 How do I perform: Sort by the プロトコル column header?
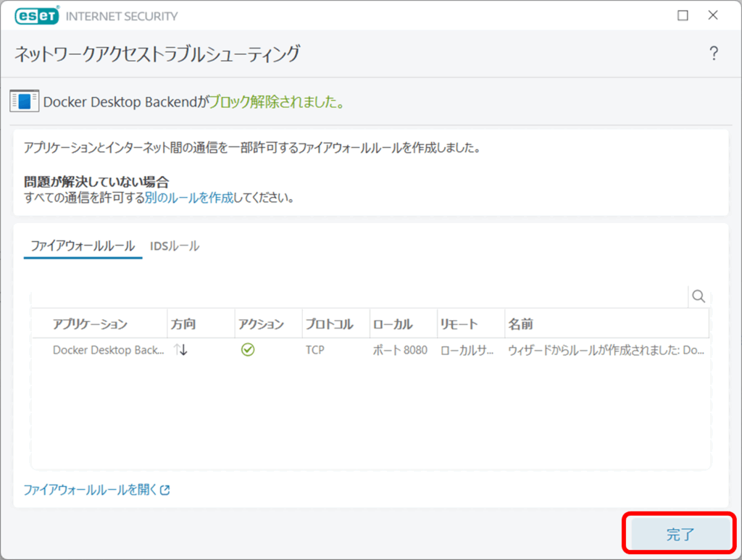coord(336,324)
